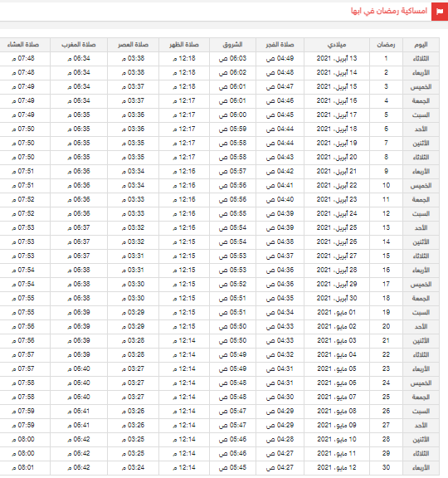The image size is (448, 478).
Task: Click the heading امساكية رمضان في ابها
Action: coord(389,12)
